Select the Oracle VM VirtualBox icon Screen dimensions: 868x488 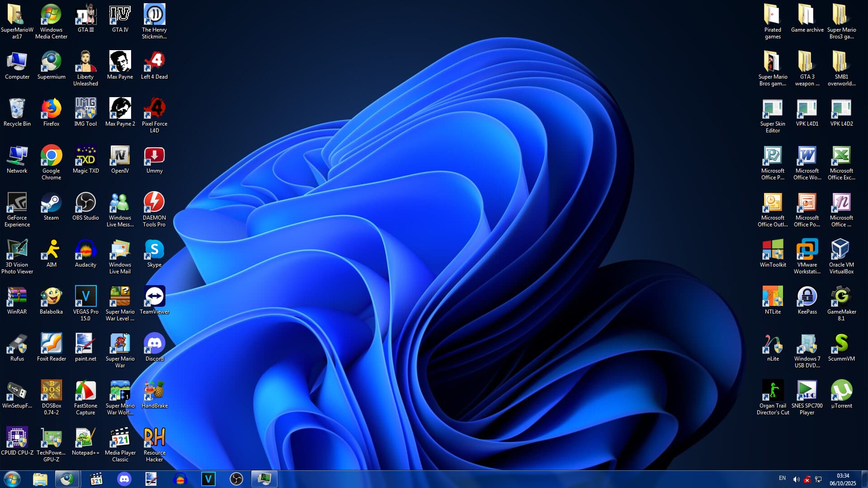click(841, 257)
